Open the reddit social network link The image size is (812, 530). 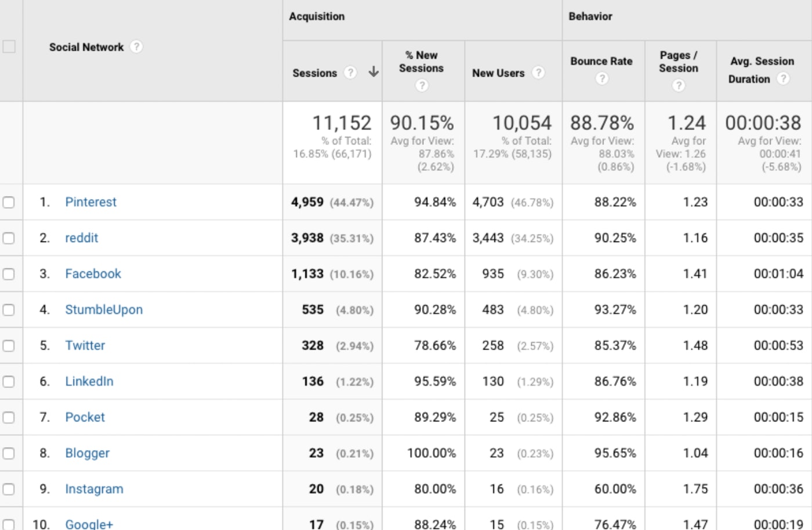tap(81, 238)
